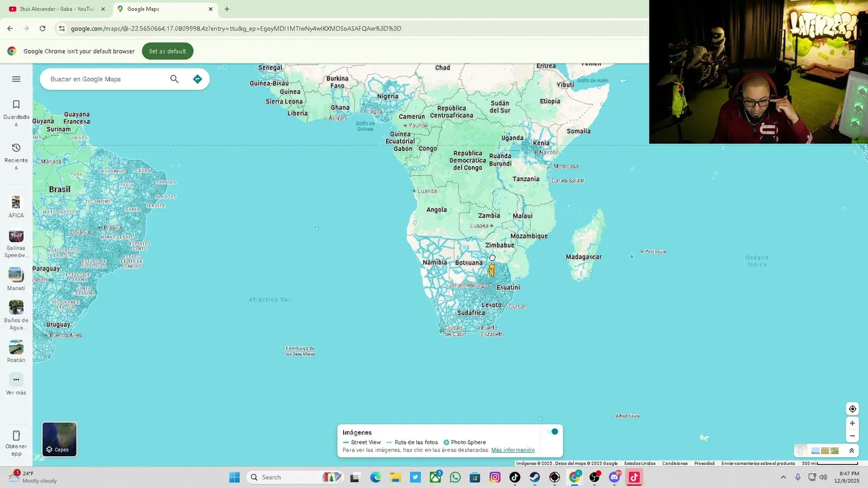Close the Google Maps tab
The height and width of the screenshot is (488, 868).
(x=210, y=9)
